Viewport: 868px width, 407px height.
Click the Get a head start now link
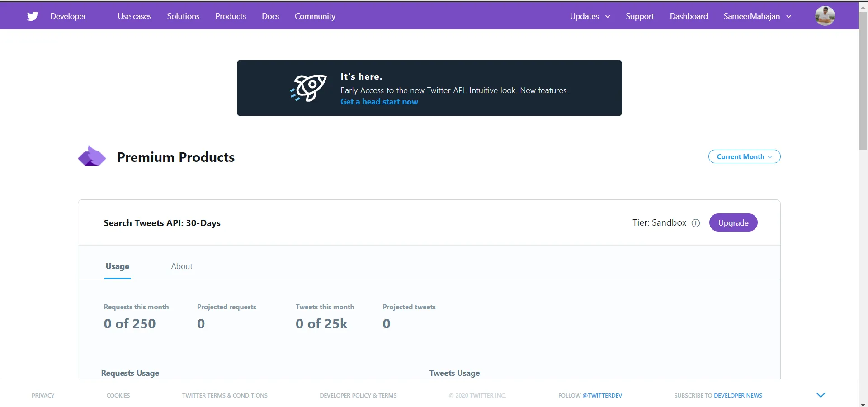(x=379, y=102)
